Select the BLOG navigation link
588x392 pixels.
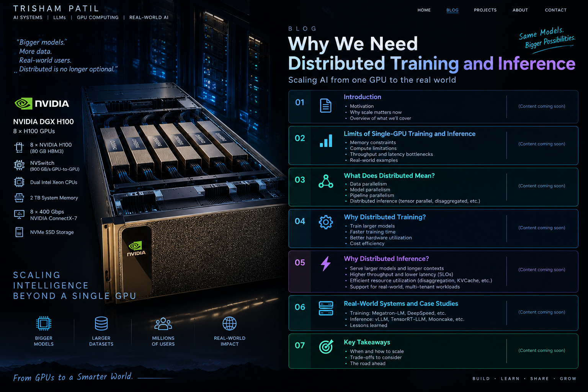point(452,10)
